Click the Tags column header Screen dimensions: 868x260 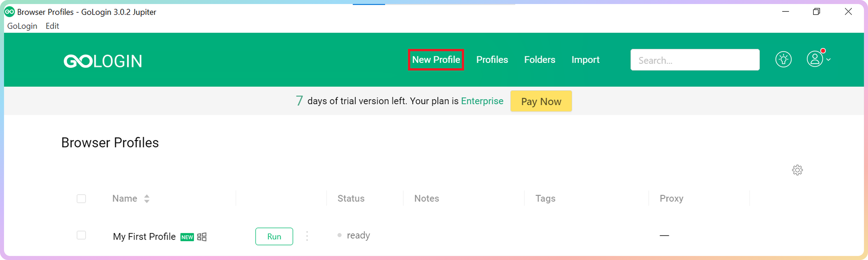(x=545, y=198)
